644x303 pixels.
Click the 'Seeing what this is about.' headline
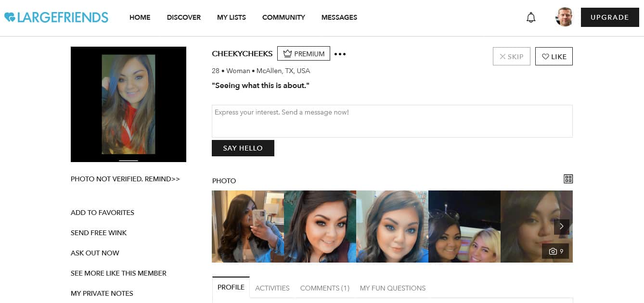click(260, 86)
